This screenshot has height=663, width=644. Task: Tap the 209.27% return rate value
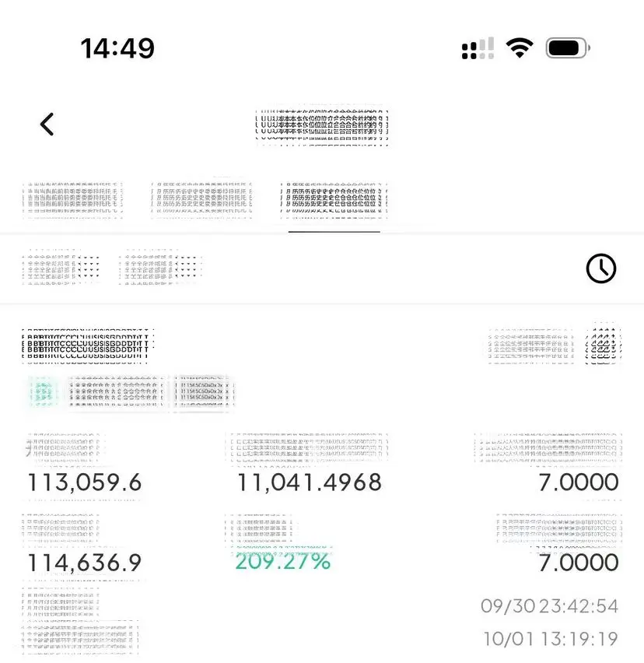(x=282, y=562)
